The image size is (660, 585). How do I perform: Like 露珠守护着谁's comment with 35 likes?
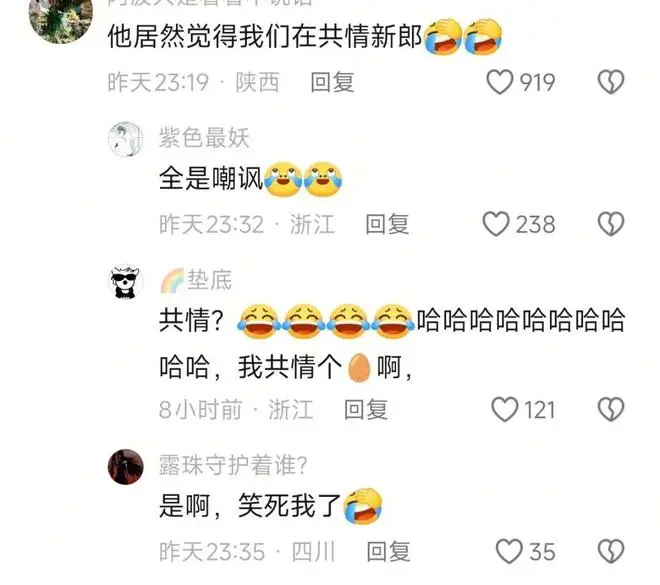pos(509,551)
